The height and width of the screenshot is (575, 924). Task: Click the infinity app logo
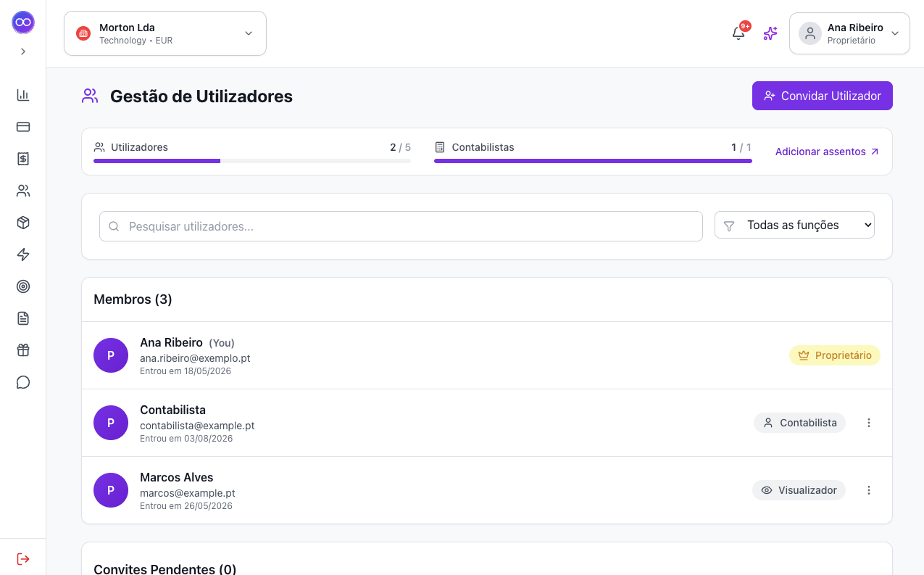point(23,22)
